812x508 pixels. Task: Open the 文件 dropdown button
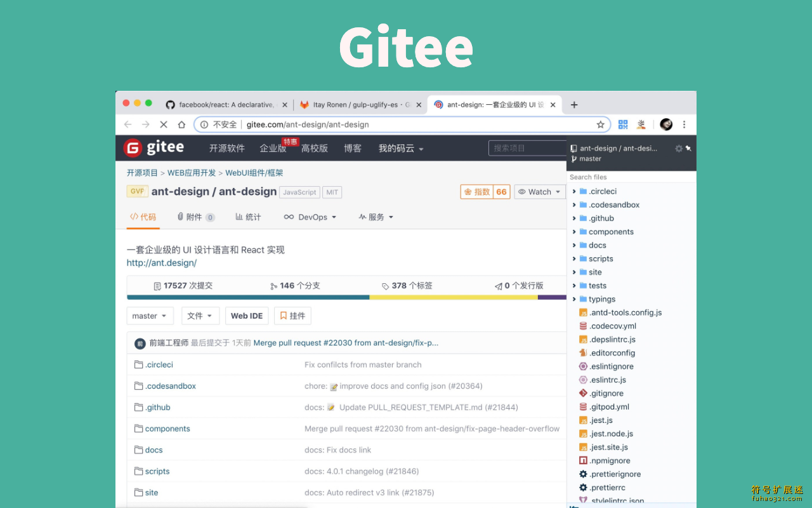tap(200, 316)
